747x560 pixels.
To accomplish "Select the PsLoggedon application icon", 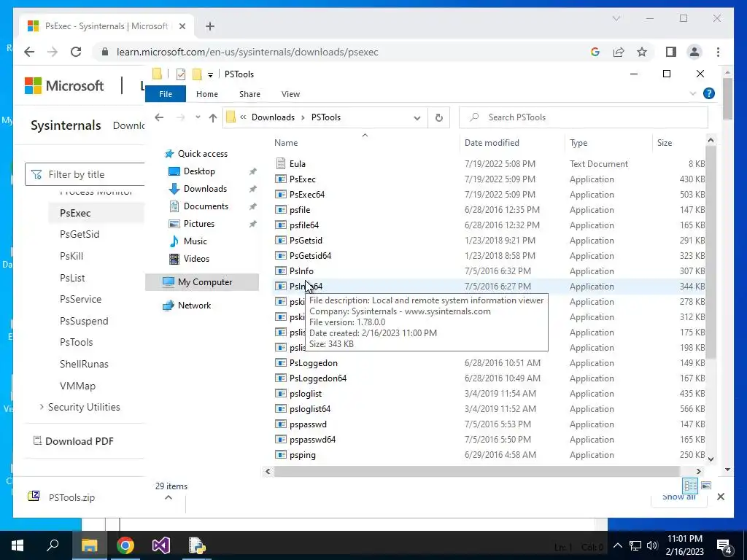I will [281, 363].
